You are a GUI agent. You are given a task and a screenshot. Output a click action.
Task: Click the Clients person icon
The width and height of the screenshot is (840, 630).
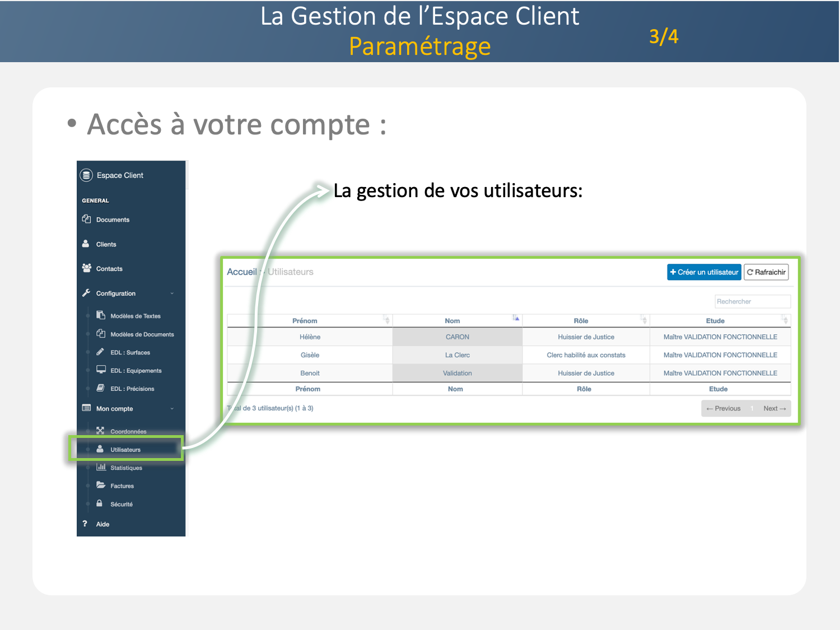(86, 244)
